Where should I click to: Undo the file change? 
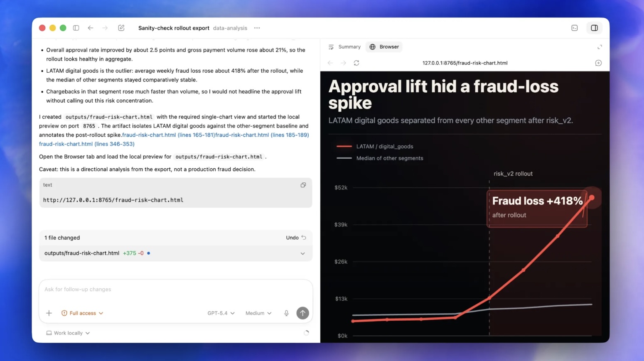click(296, 238)
